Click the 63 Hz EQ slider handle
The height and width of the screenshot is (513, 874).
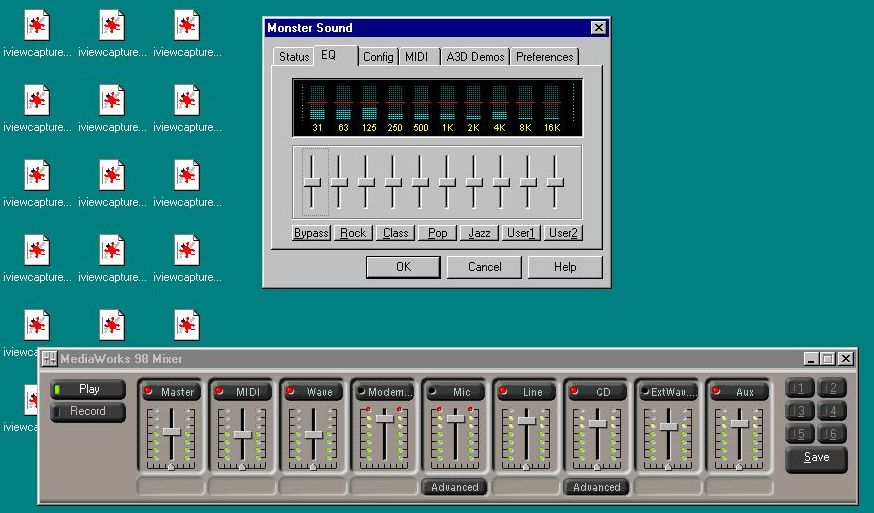click(x=339, y=182)
